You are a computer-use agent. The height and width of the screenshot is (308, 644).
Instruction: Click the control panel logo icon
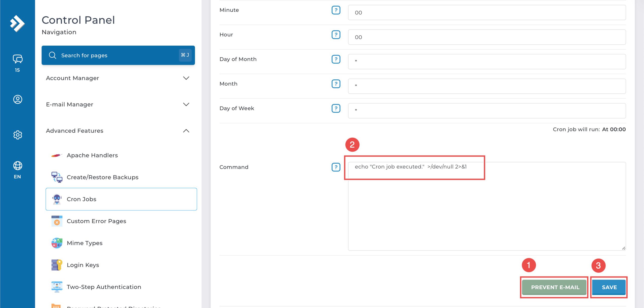tap(17, 23)
